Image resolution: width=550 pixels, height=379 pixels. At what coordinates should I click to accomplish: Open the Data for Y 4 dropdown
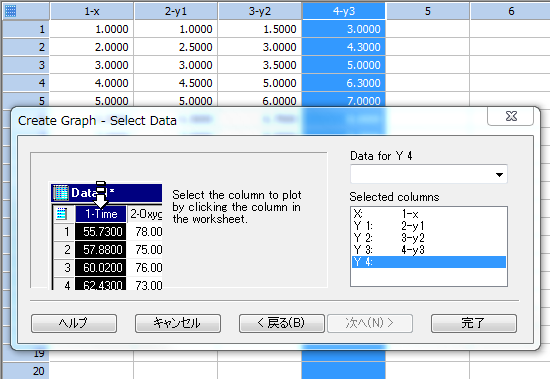tap(499, 174)
